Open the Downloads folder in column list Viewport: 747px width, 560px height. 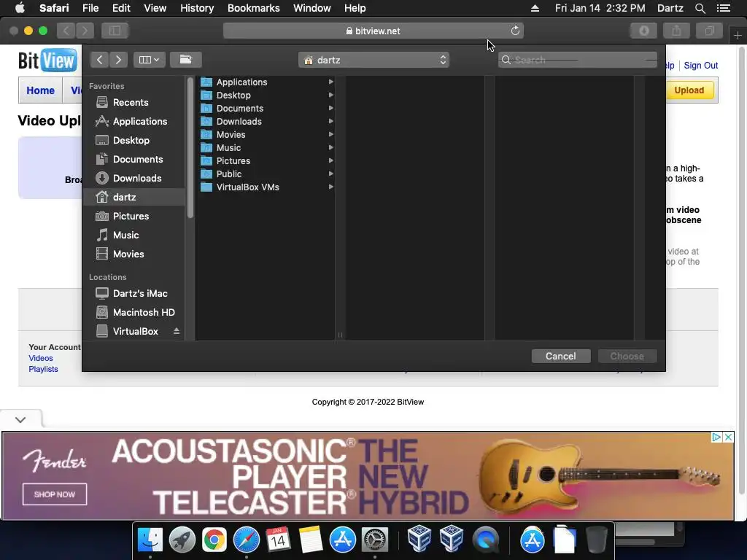coord(266,122)
